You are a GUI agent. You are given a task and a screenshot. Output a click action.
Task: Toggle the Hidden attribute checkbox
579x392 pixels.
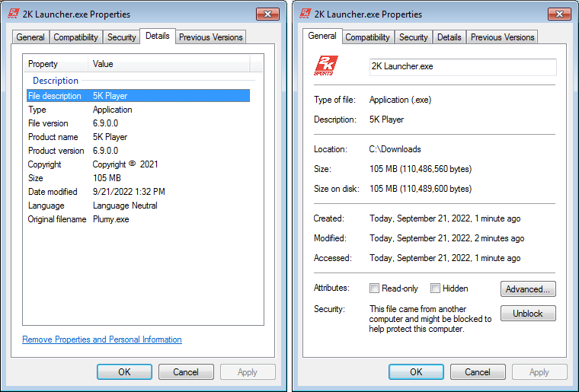[435, 288]
